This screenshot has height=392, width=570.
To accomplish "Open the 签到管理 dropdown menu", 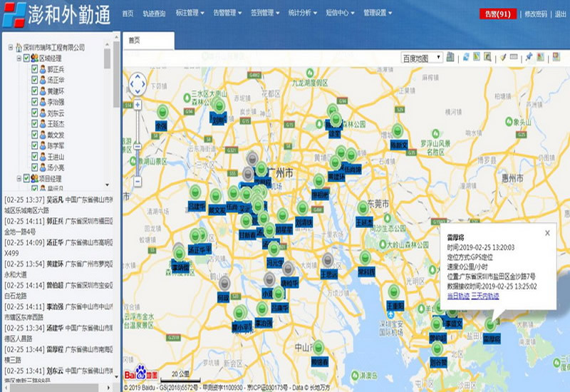I will tap(265, 13).
